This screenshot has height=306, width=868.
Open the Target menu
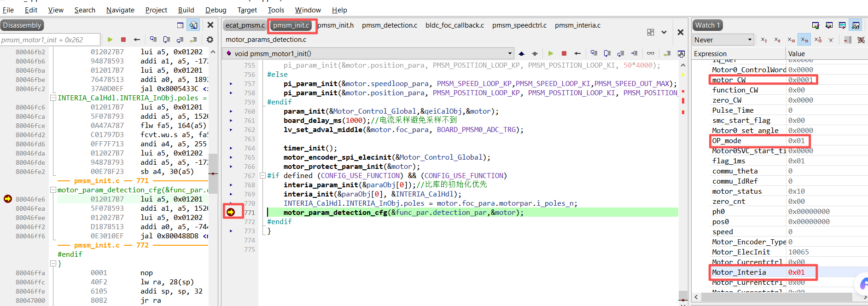247,10
